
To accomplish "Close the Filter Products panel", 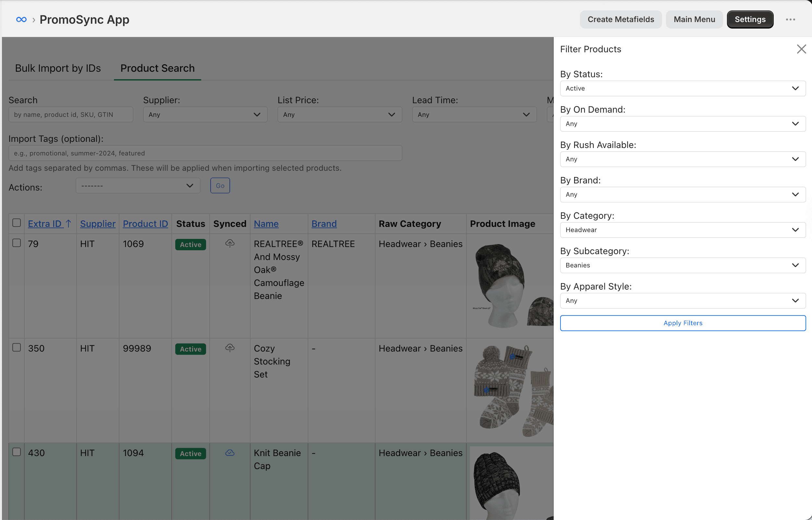I will click(801, 49).
